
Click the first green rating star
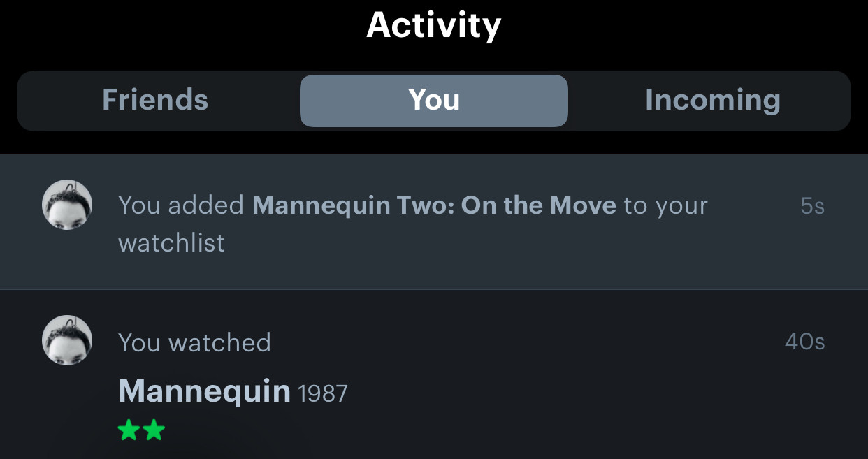[x=129, y=430]
